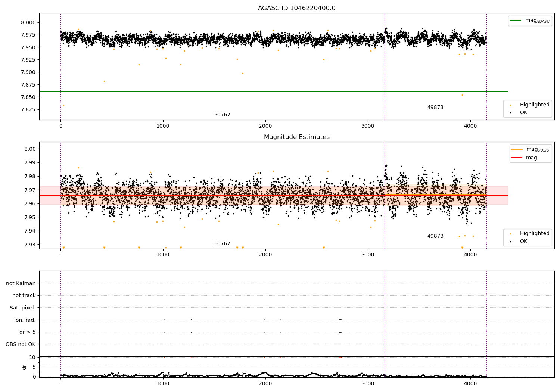Click the 'AGASC ID 1046220400.0' title
Image resolution: width=560 pixels, height=392 pixels.
pyautogui.click(x=296, y=8)
